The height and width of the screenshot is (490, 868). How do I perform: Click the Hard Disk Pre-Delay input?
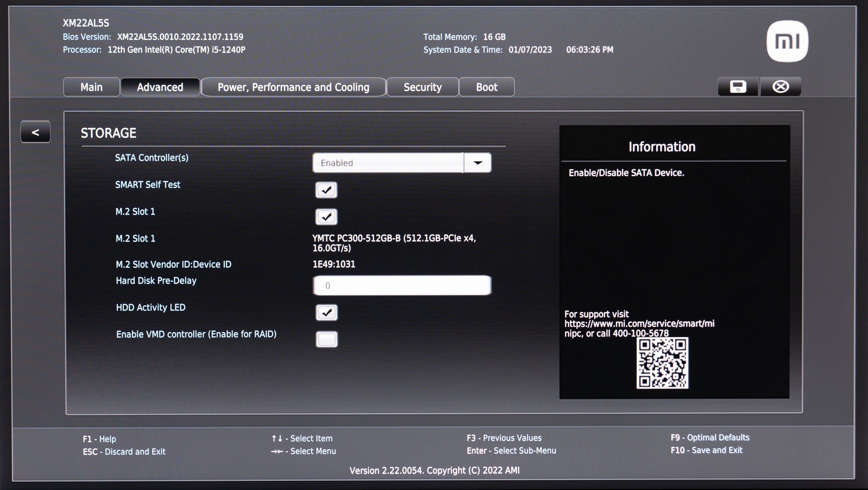tap(402, 286)
